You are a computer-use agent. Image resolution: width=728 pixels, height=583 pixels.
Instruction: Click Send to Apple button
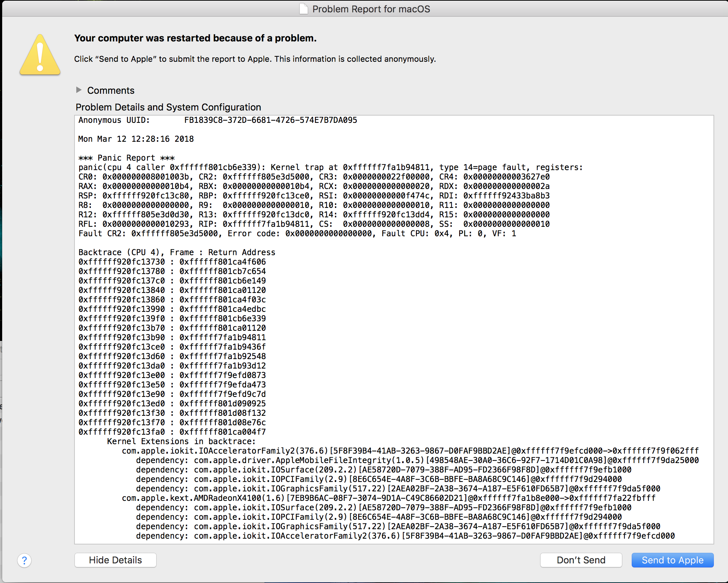click(x=672, y=560)
